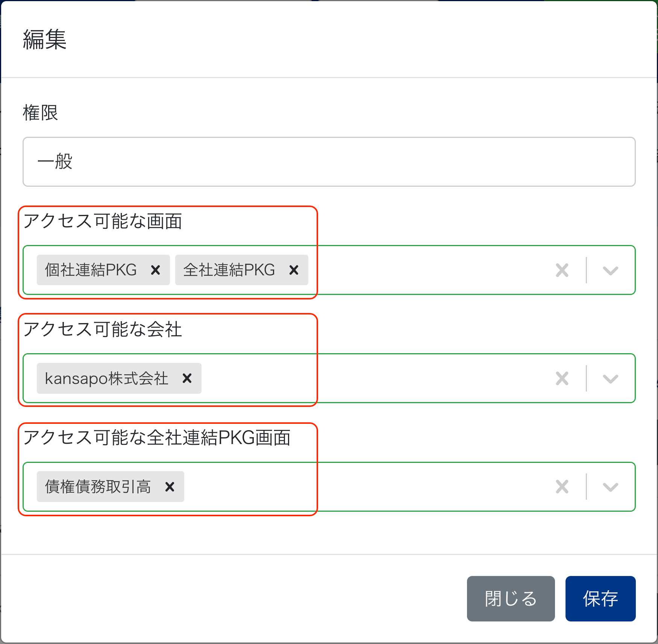Expand the アクセス可能な画面 dropdown arrow

pos(610,270)
